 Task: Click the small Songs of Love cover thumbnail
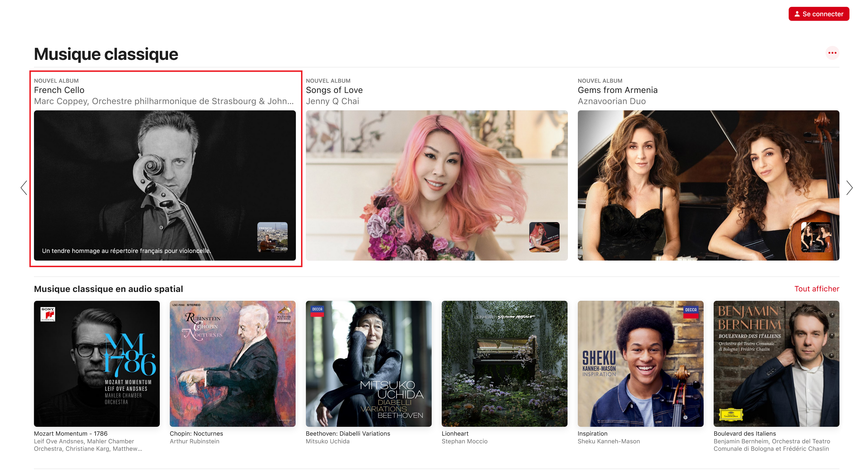point(544,237)
